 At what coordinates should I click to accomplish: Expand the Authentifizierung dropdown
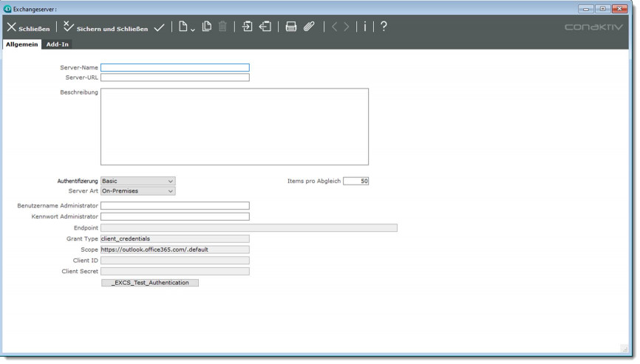[137, 181]
